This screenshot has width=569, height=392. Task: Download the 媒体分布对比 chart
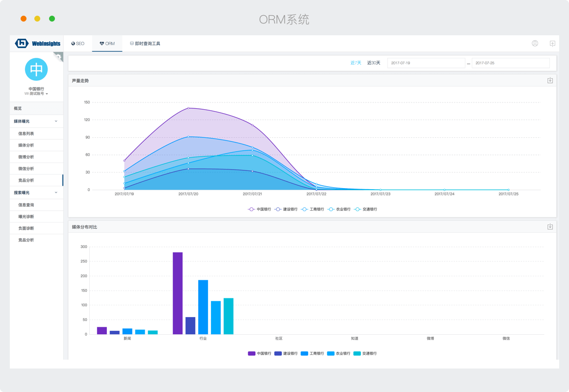click(x=550, y=227)
